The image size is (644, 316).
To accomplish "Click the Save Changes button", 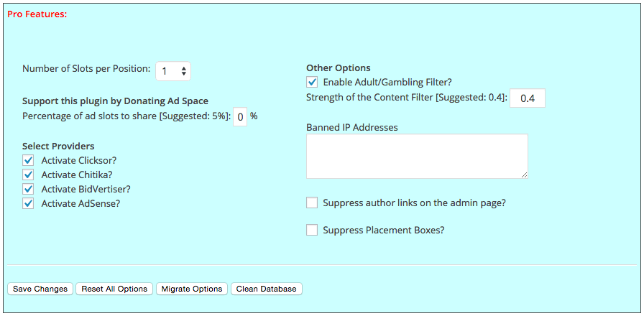I will [40, 289].
